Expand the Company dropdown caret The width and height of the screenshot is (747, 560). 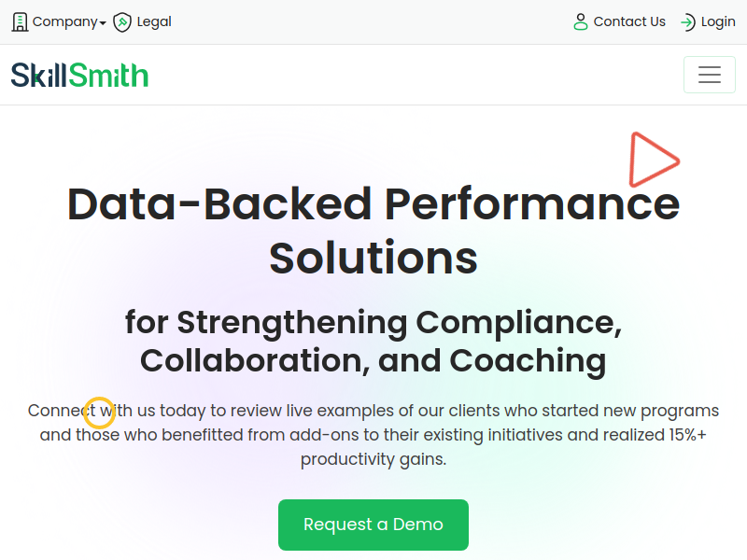[103, 23]
